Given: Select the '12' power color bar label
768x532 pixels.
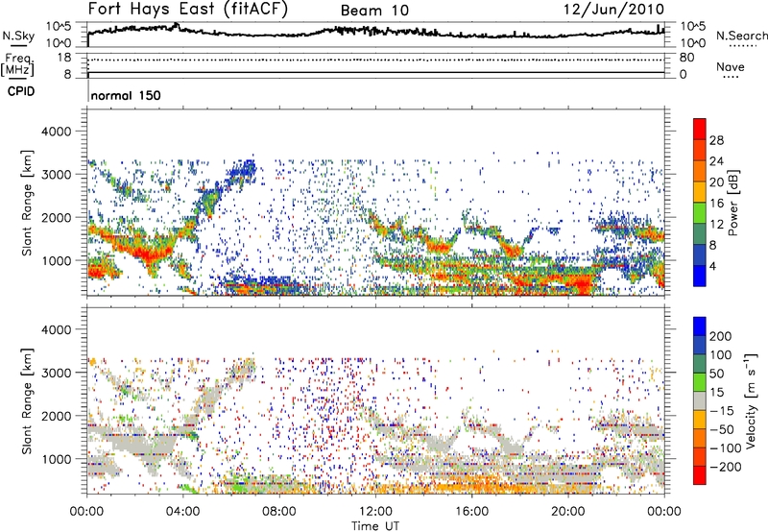Looking at the screenshot, I should [x=716, y=225].
